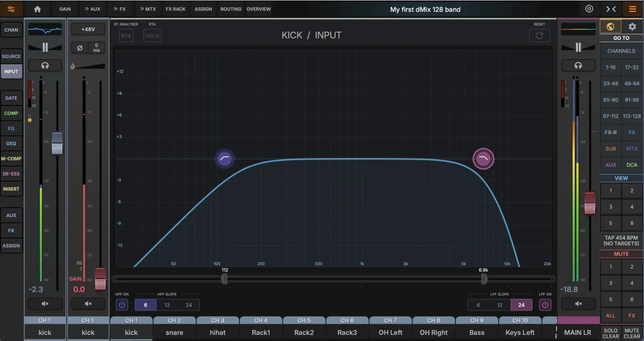
Task: Open the ASSIGN tab in top bar
Action: point(203,9)
